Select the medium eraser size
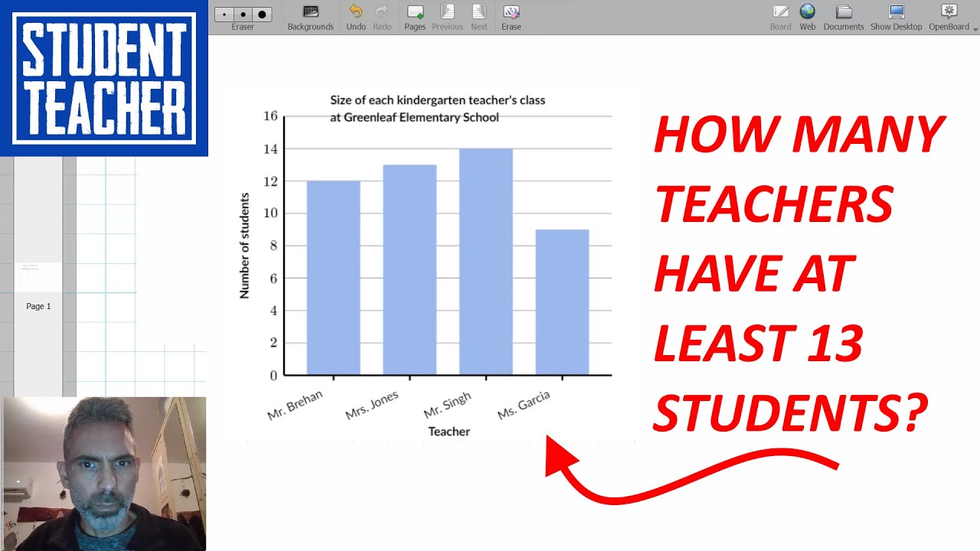 click(243, 15)
